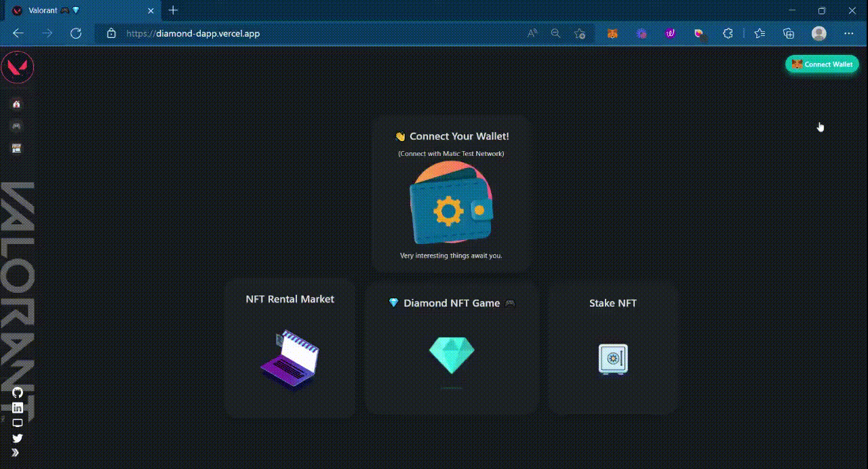
Task: Click the MetaMask fox extension icon
Action: pyautogui.click(x=612, y=33)
